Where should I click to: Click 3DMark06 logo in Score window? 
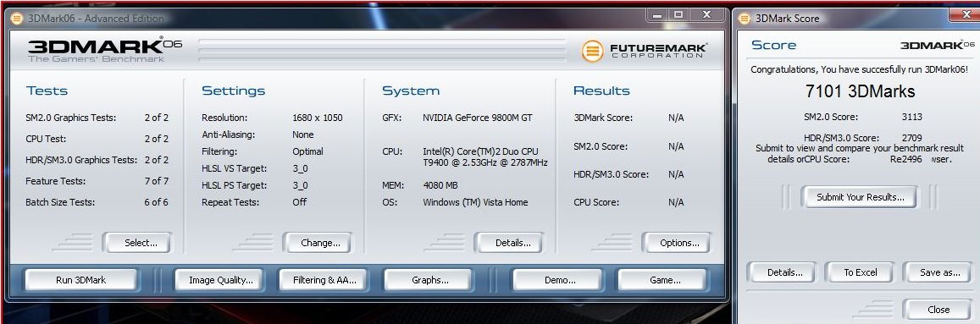[x=937, y=45]
